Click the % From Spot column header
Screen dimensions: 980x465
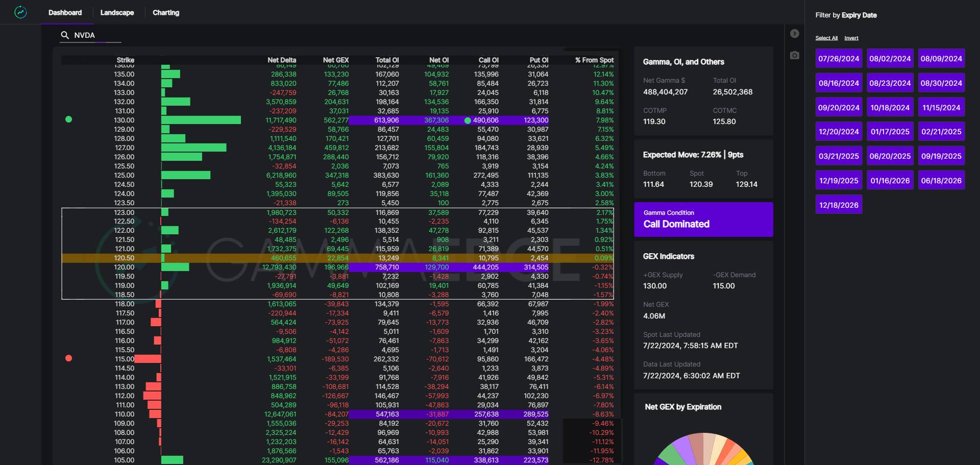(x=594, y=60)
